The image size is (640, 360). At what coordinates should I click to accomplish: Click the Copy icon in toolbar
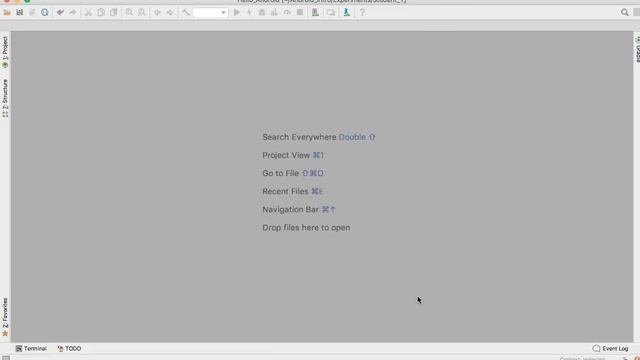101,13
